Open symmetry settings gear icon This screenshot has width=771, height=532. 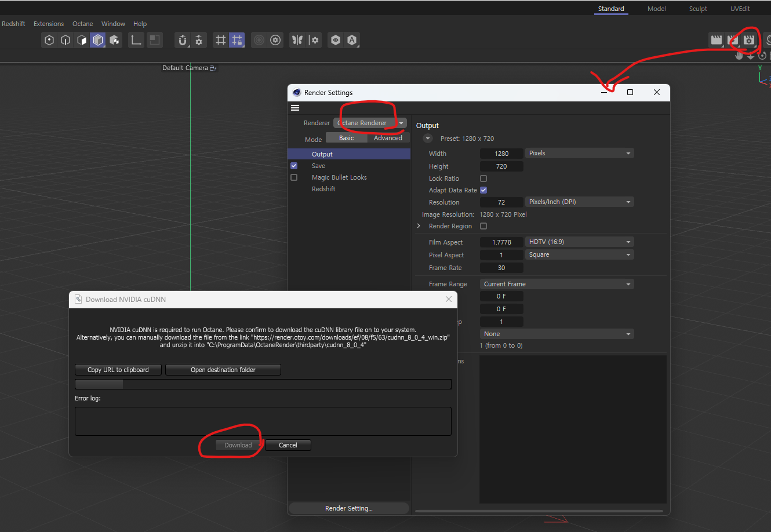click(314, 40)
